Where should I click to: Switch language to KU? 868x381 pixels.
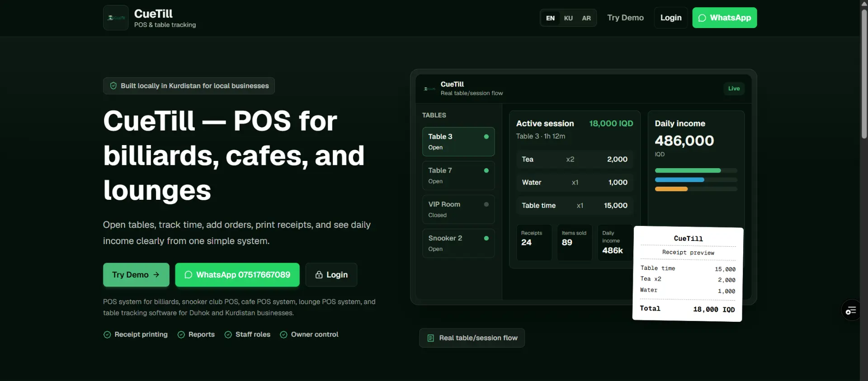568,18
